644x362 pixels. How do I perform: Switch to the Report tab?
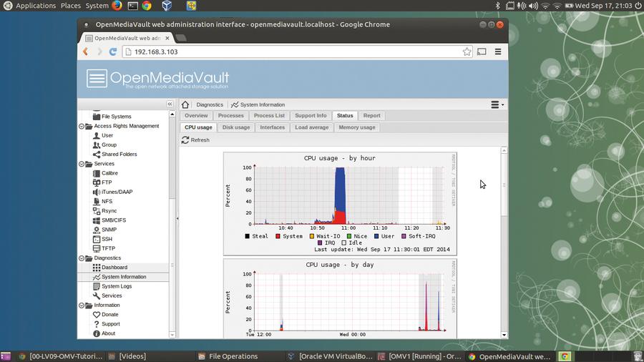tap(371, 116)
